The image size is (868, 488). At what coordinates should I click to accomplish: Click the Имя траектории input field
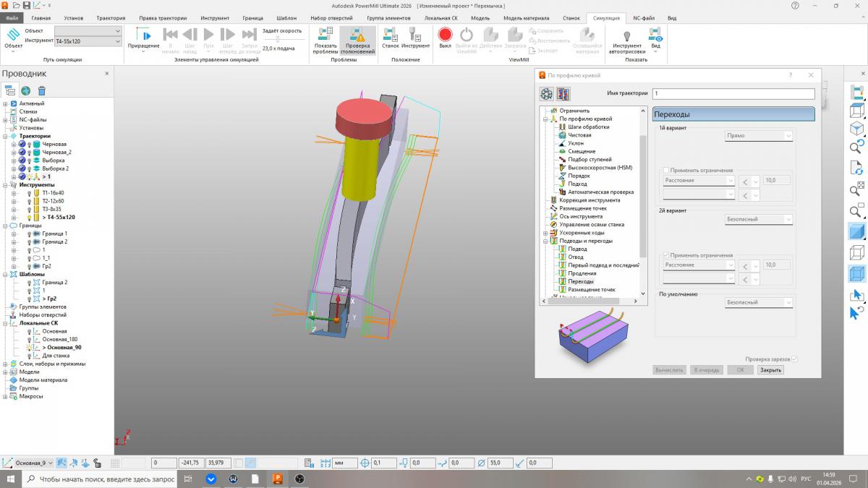point(733,94)
